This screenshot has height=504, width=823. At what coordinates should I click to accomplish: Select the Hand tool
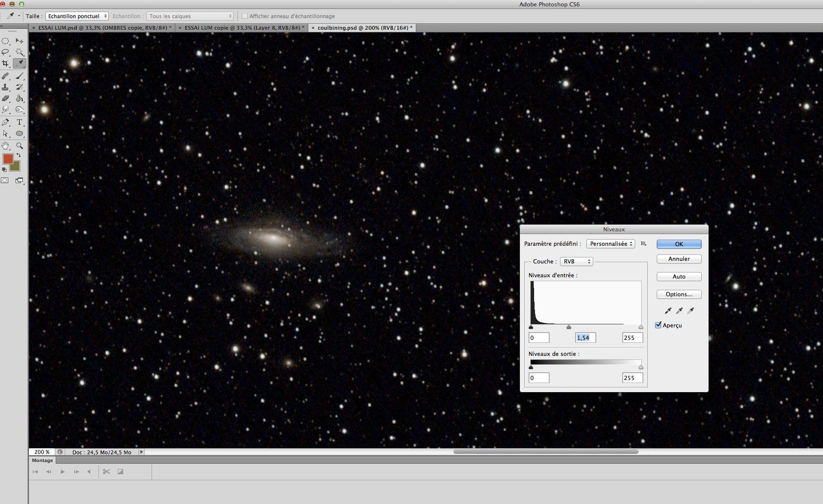pyautogui.click(x=6, y=146)
